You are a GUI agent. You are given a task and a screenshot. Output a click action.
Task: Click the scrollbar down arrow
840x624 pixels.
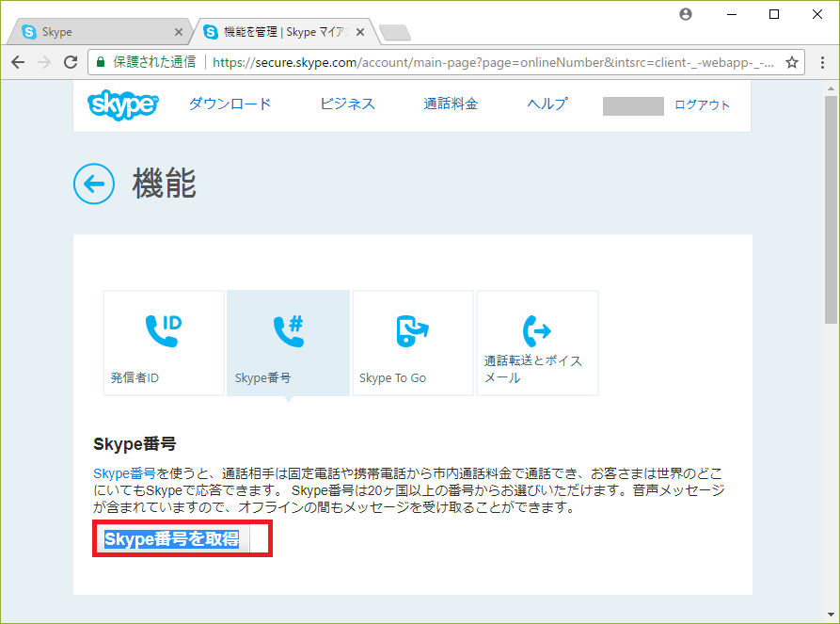[x=831, y=615]
